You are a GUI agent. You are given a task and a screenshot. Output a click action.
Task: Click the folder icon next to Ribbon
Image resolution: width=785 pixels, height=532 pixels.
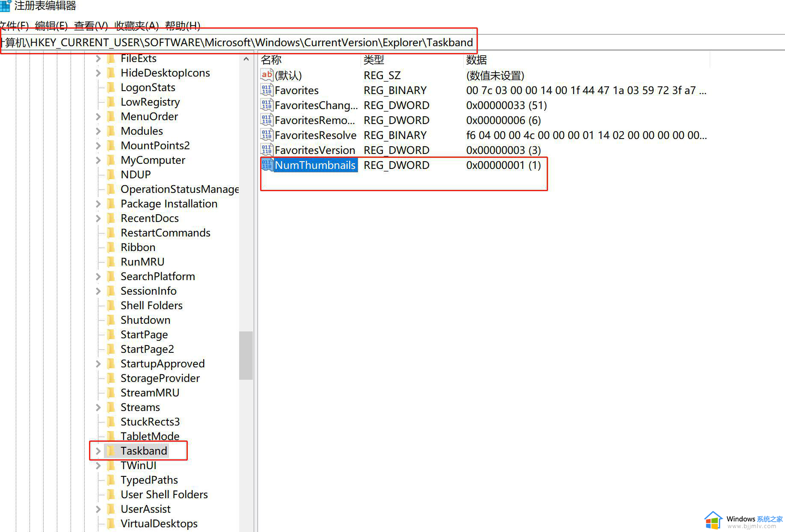pos(111,248)
